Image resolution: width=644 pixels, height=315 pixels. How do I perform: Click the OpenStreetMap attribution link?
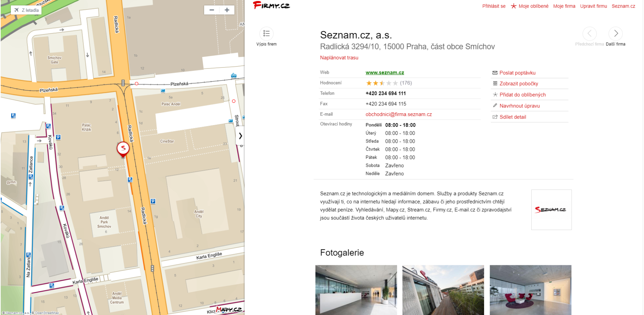click(x=46, y=313)
